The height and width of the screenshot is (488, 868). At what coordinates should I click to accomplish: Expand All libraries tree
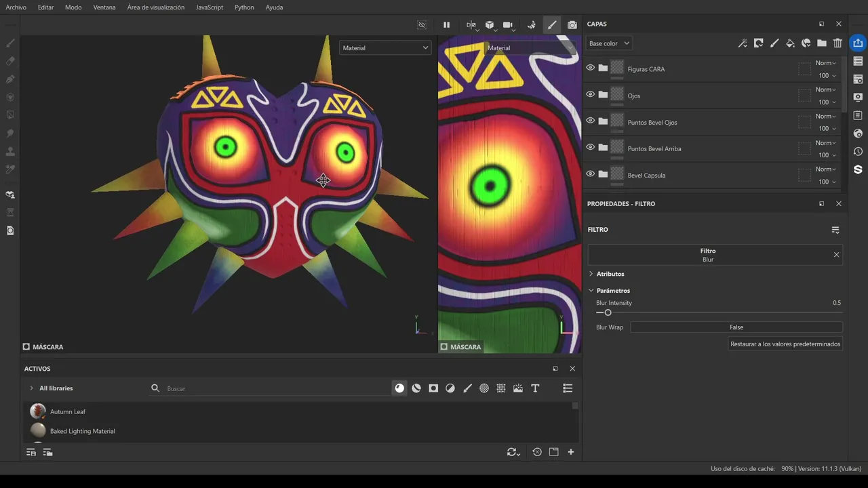pos(31,388)
